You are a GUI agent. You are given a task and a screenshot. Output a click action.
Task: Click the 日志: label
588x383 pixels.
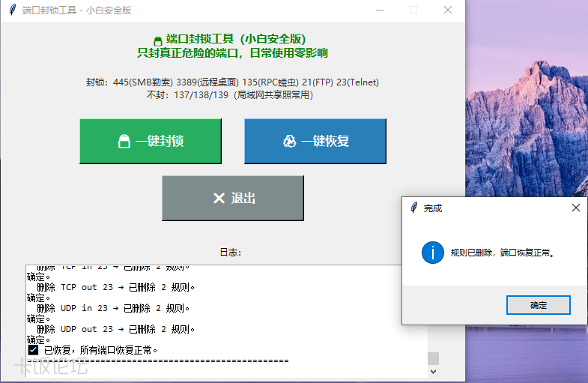tap(230, 253)
